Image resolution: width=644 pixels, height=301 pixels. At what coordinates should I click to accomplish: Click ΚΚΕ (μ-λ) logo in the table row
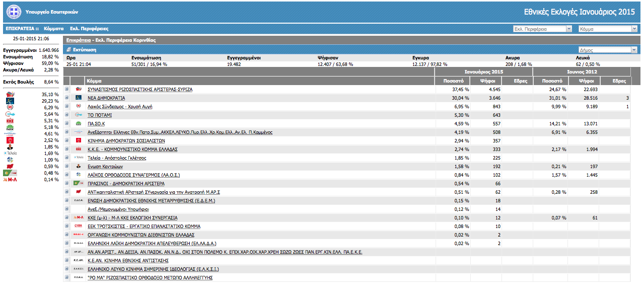(x=78, y=218)
